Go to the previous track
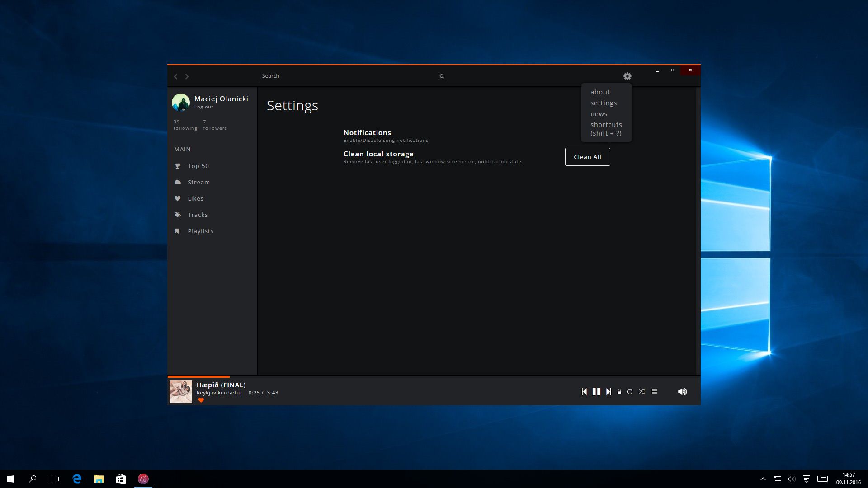 click(x=584, y=392)
